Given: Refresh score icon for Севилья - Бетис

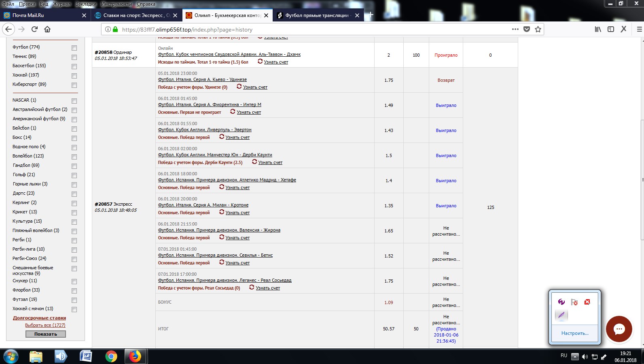Looking at the screenshot, I should 222,262.
